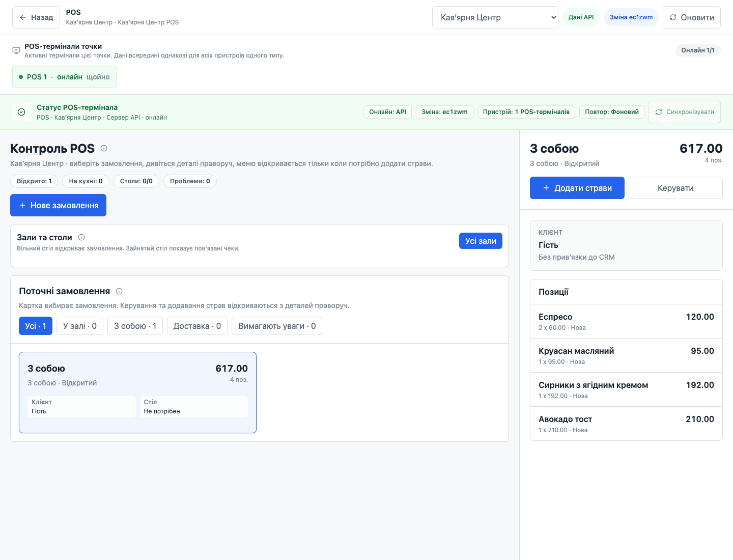Click the info icon beside Поточні замовлення

point(119,291)
